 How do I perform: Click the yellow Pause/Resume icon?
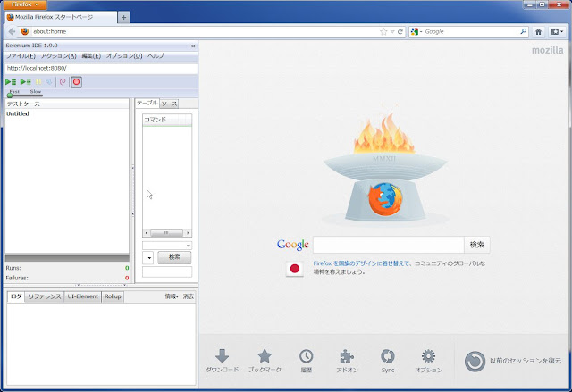tap(38, 82)
